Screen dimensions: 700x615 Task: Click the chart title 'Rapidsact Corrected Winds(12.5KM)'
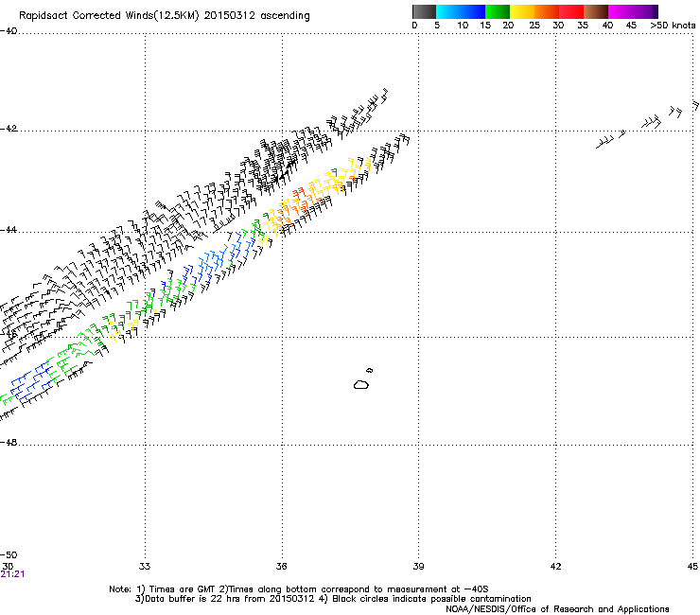tap(109, 16)
